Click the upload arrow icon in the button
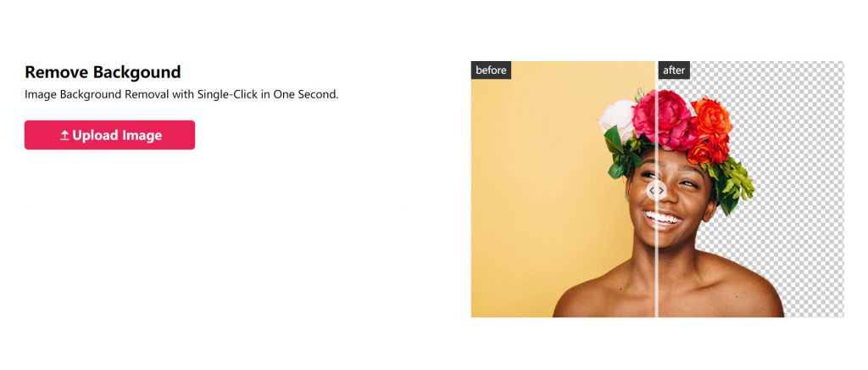Viewport: 868px width, 370px height. click(64, 136)
